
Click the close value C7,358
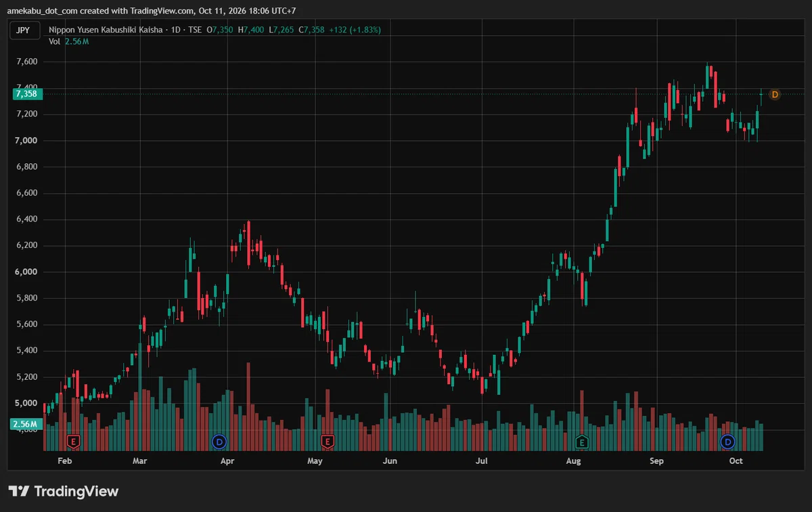[x=311, y=30]
